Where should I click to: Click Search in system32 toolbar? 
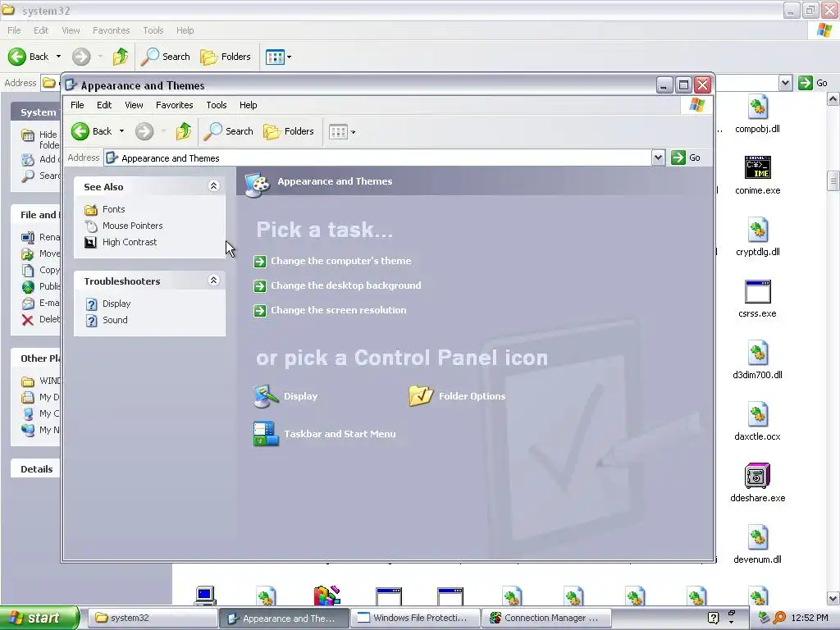click(165, 57)
